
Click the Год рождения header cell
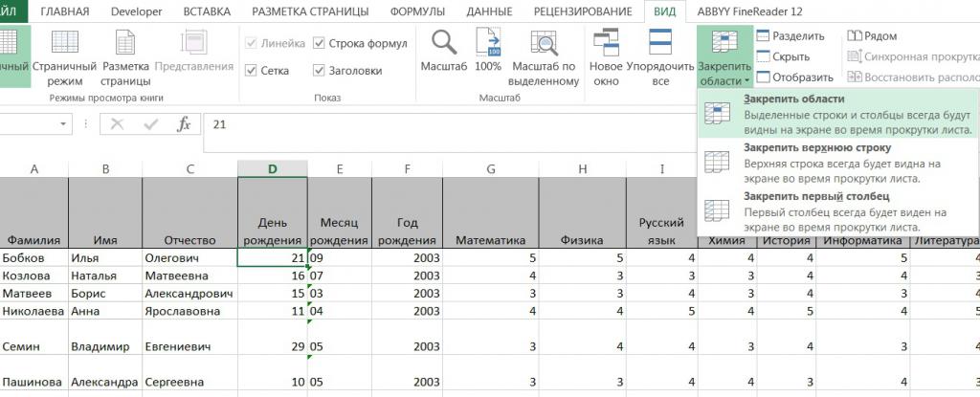pyautogui.click(x=407, y=212)
